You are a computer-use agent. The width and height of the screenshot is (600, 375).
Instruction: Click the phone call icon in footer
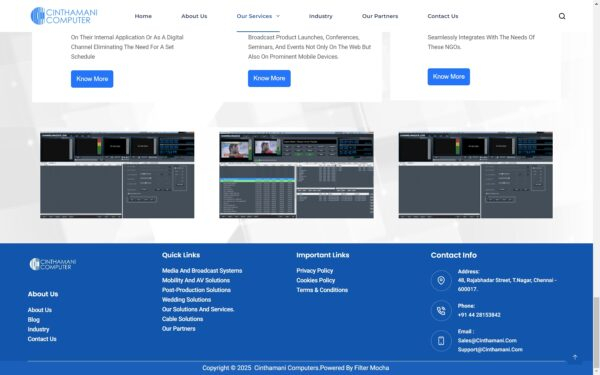tap(441, 311)
